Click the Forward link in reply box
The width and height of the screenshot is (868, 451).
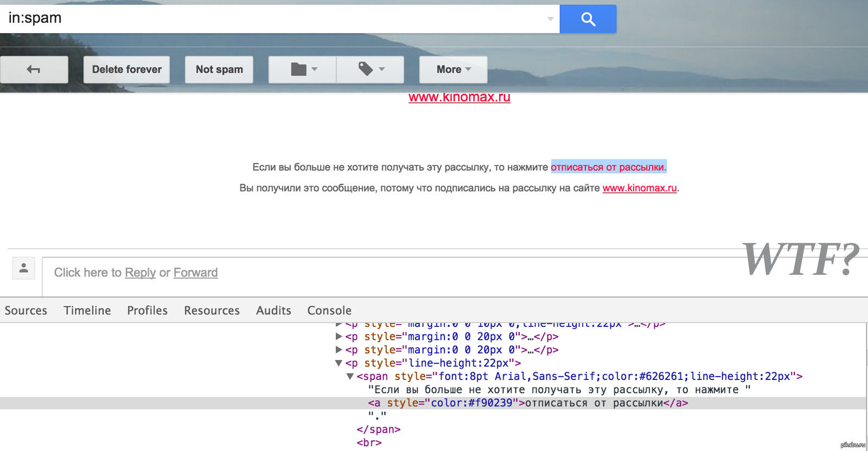click(x=195, y=273)
